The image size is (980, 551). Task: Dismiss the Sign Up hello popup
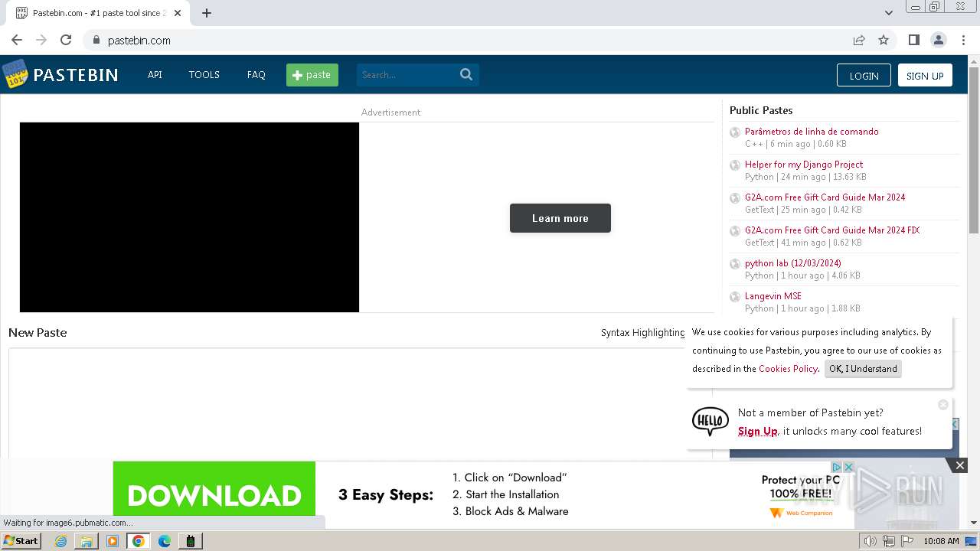943,404
